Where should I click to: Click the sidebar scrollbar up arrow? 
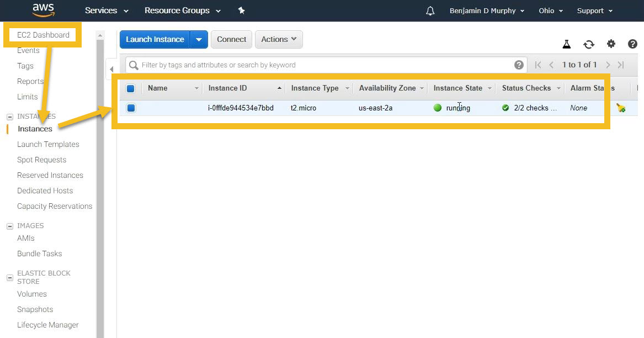point(100,36)
